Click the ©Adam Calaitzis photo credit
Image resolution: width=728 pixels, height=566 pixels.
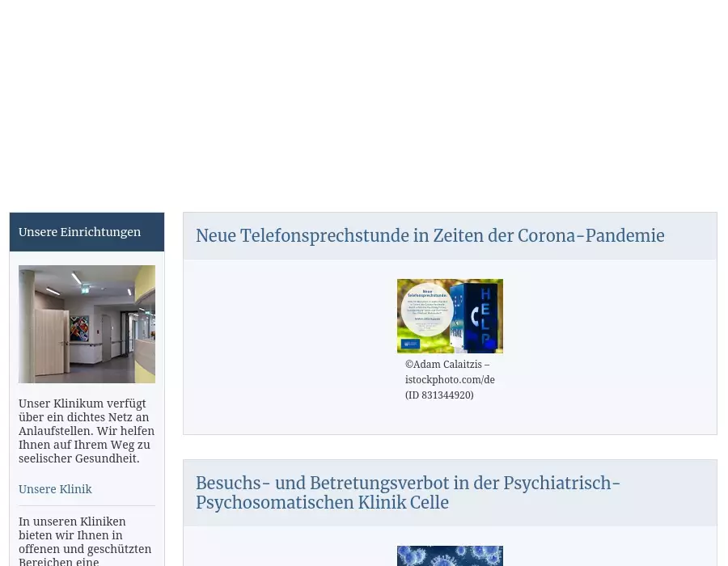447,365
